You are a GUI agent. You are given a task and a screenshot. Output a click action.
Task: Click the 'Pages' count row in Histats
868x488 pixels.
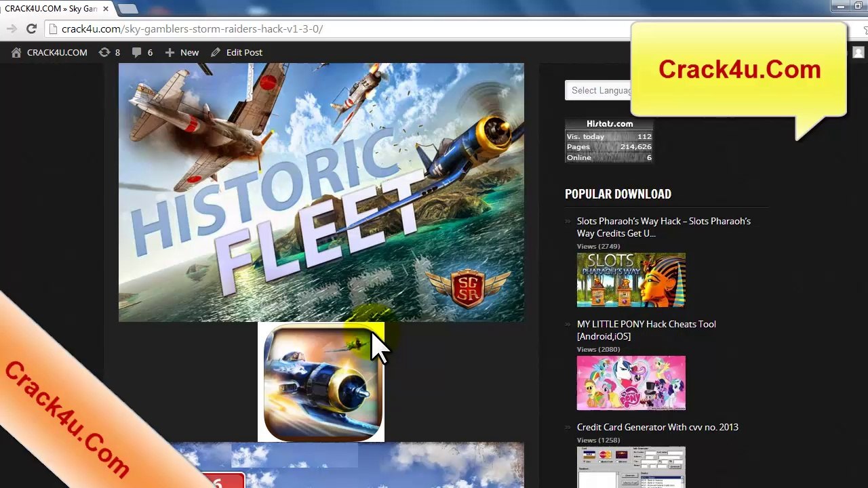tap(609, 146)
